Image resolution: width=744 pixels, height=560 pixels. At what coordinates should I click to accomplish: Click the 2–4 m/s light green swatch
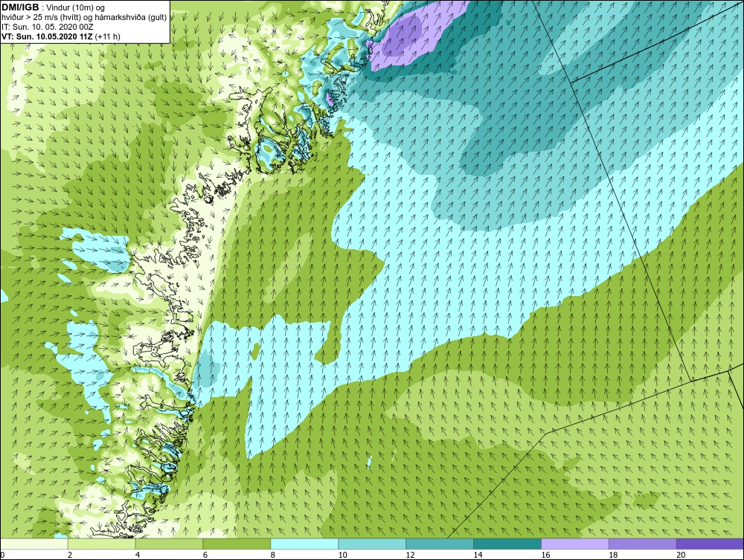pyautogui.click(x=101, y=544)
